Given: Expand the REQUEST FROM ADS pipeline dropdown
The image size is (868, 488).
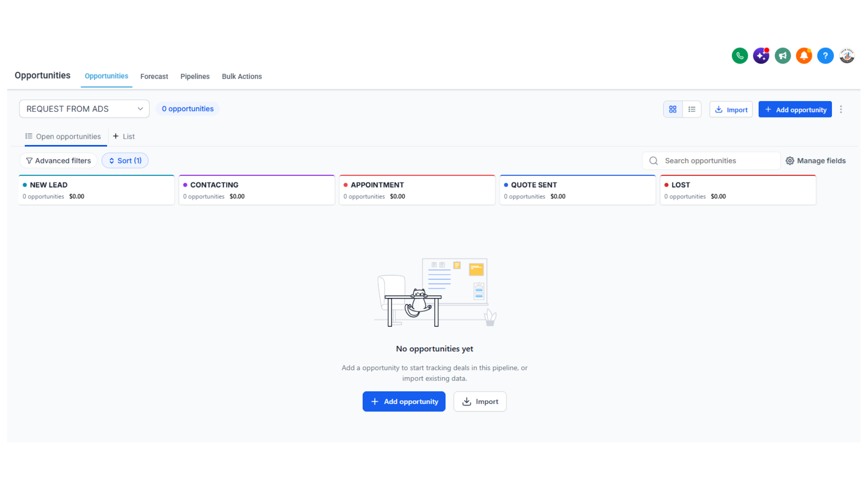Looking at the screenshot, I should tap(84, 109).
